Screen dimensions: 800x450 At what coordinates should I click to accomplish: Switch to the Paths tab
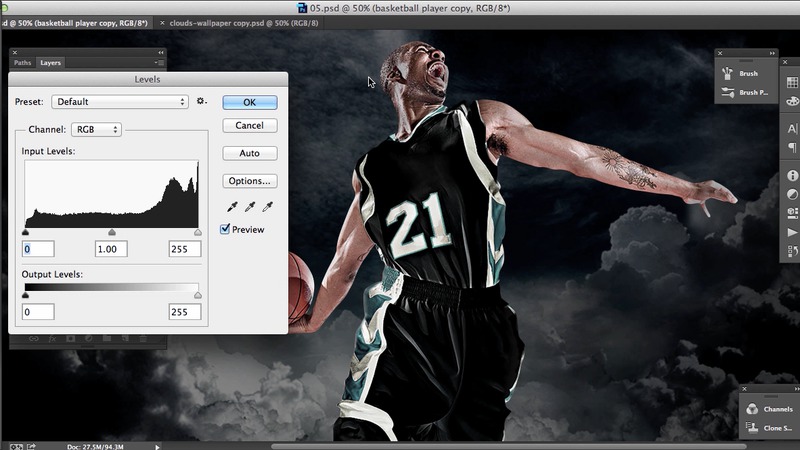coord(22,62)
